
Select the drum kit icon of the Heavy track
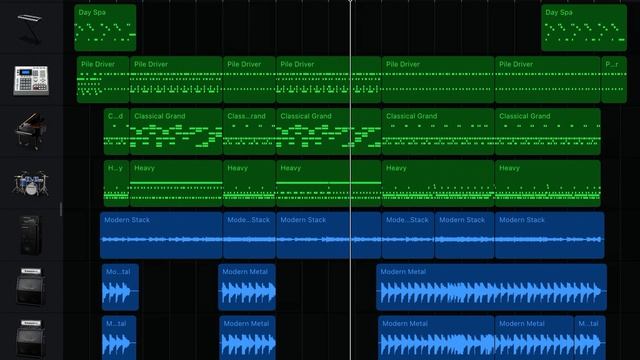coord(31,184)
